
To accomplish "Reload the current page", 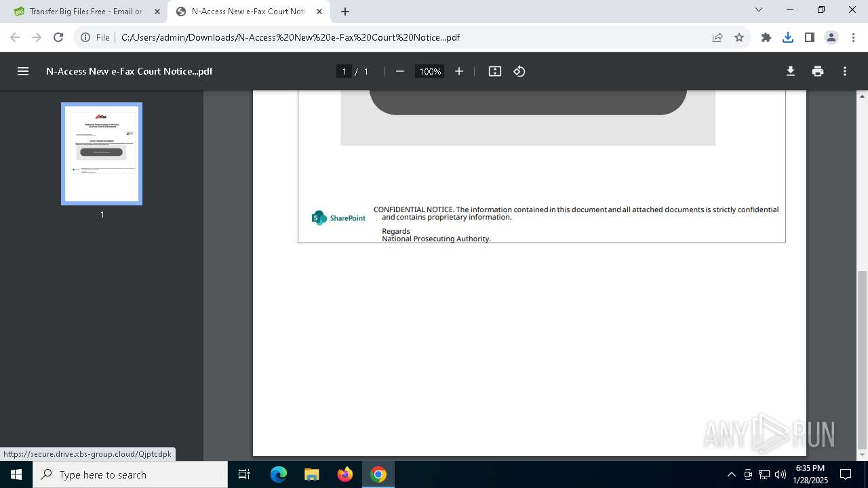I will 58,37.
